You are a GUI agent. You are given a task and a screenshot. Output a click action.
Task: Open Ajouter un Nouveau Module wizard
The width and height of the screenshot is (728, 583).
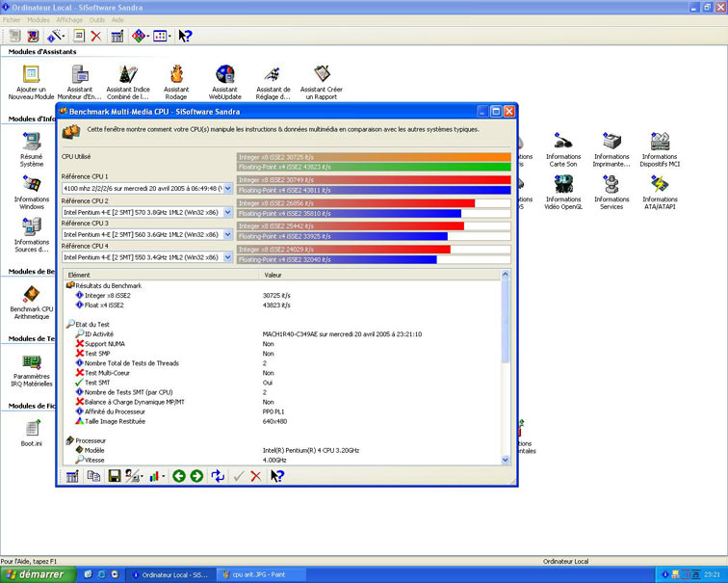coord(31,82)
